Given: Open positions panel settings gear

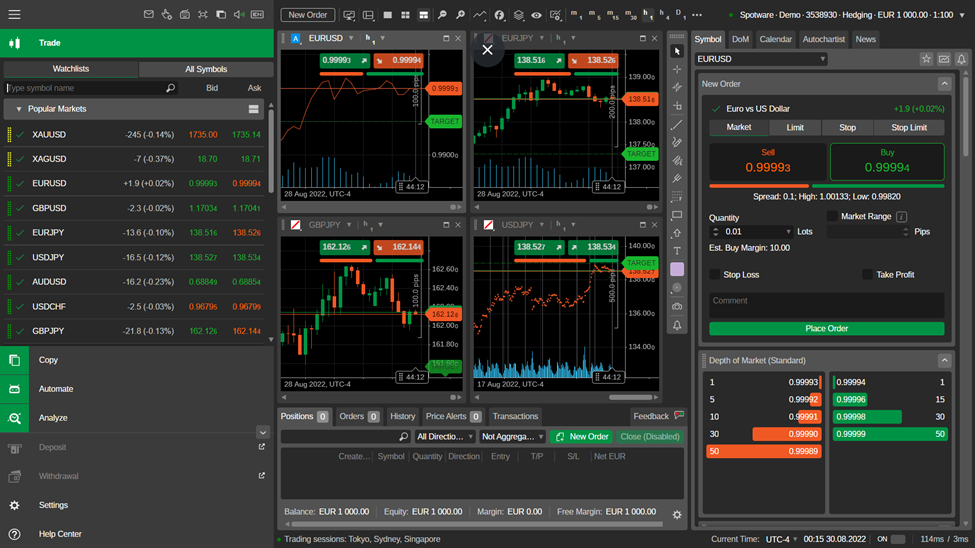Looking at the screenshot, I should 677,515.
